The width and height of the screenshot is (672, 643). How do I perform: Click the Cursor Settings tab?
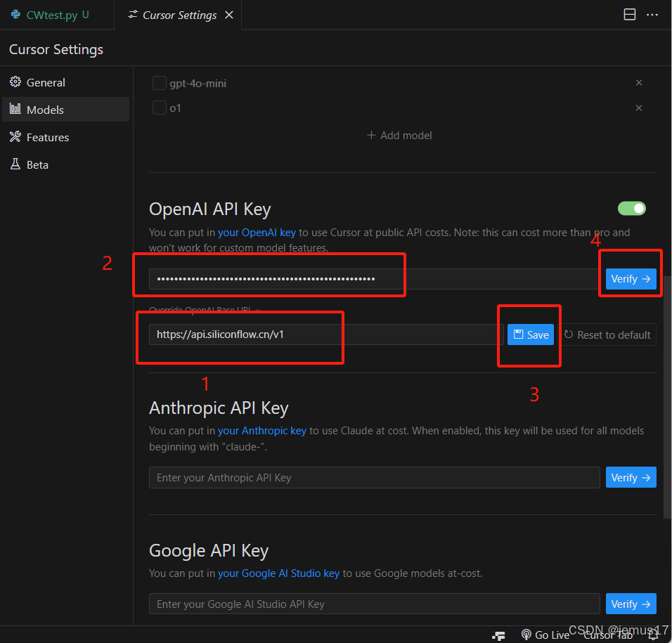(x=179, y=15)
